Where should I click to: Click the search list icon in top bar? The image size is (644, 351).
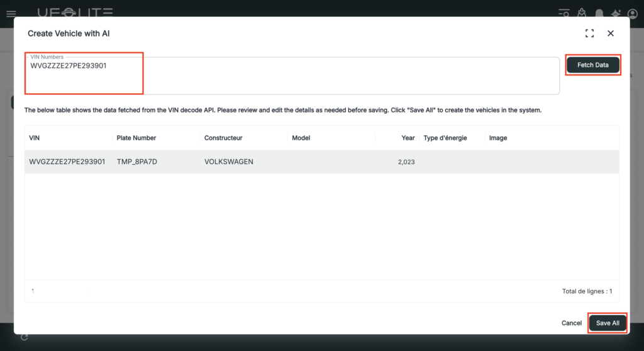564,13
